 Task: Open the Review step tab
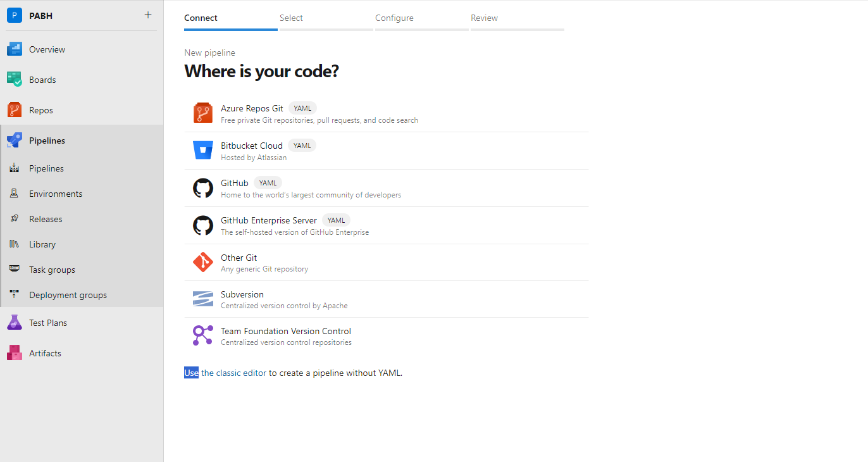point(484,18)
